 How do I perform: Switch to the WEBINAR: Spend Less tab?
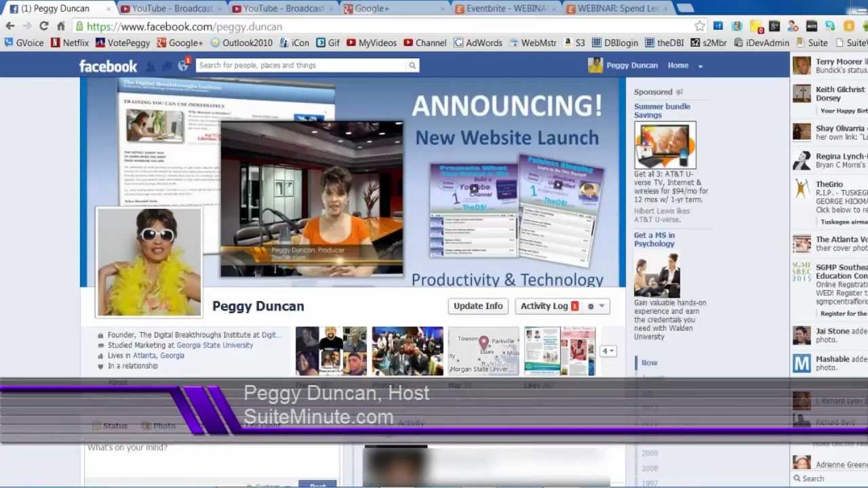pyautogui.click(x=617, y=8)
